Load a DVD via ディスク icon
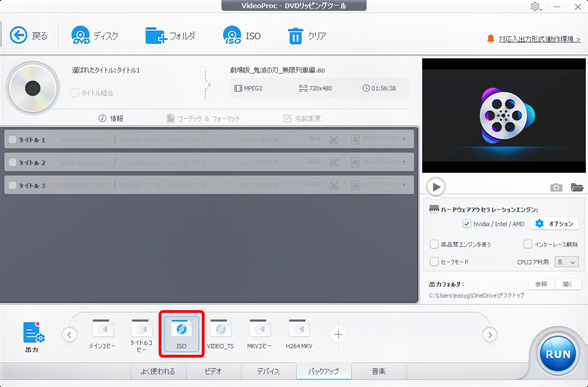 [80, 35]
